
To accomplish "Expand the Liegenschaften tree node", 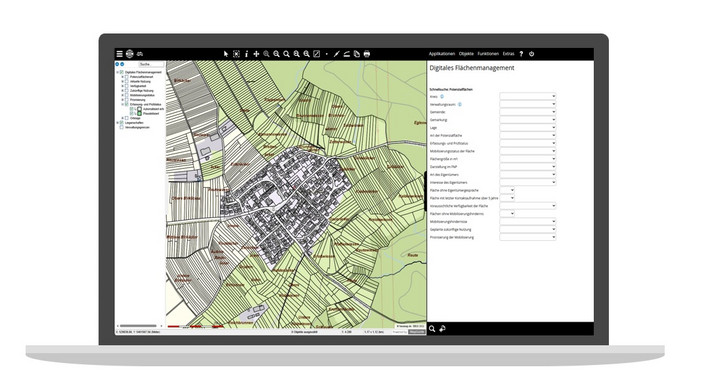I will (x=117, y=123).
